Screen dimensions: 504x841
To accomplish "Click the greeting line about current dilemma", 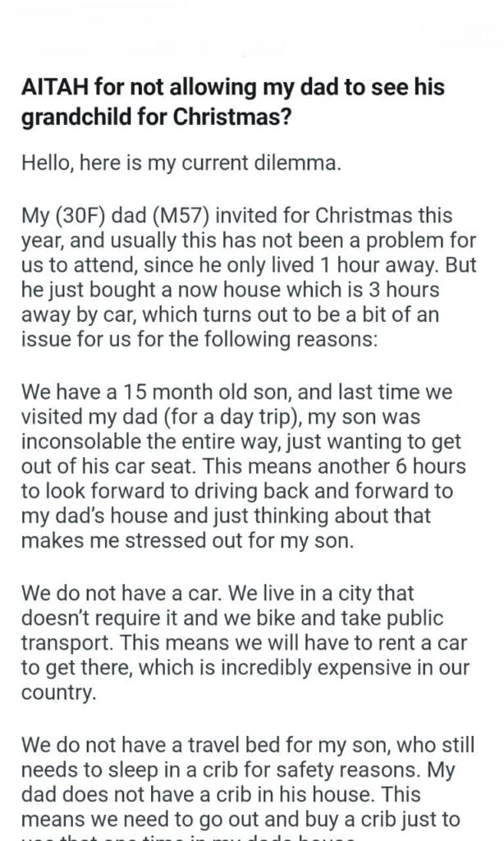I will pos(180,162).
